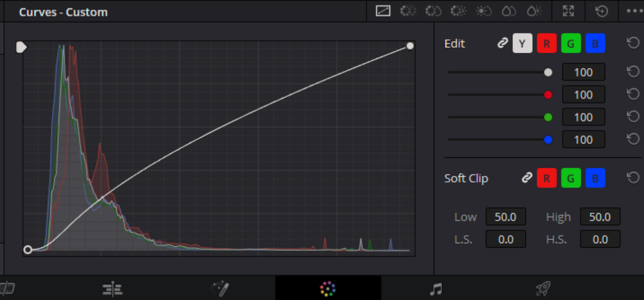Select Soft Clip G channel
Image resolution: width=644 pixels, height=300 pixels.
tap(571, 178)
